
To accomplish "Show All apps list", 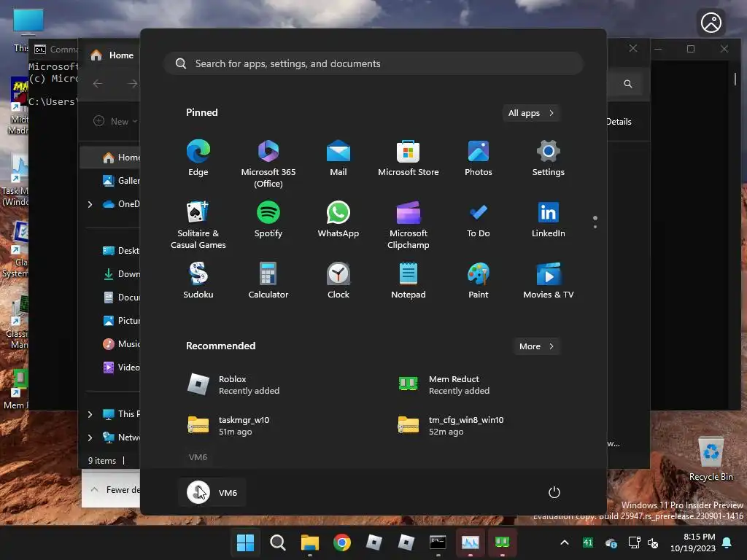I will 531,113.
